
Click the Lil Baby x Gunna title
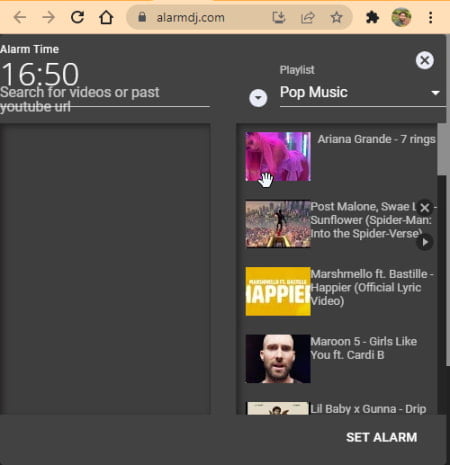[368, 409]
